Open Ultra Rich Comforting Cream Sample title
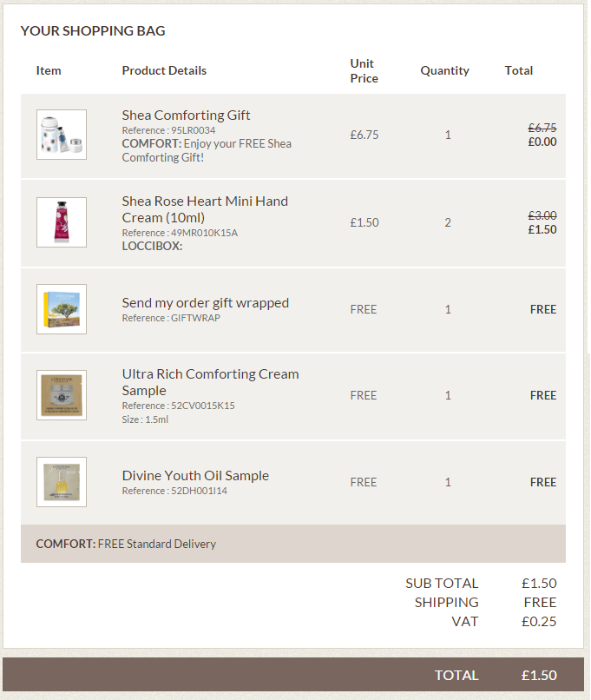Viewport: 591px width, 700px height. 211,382
